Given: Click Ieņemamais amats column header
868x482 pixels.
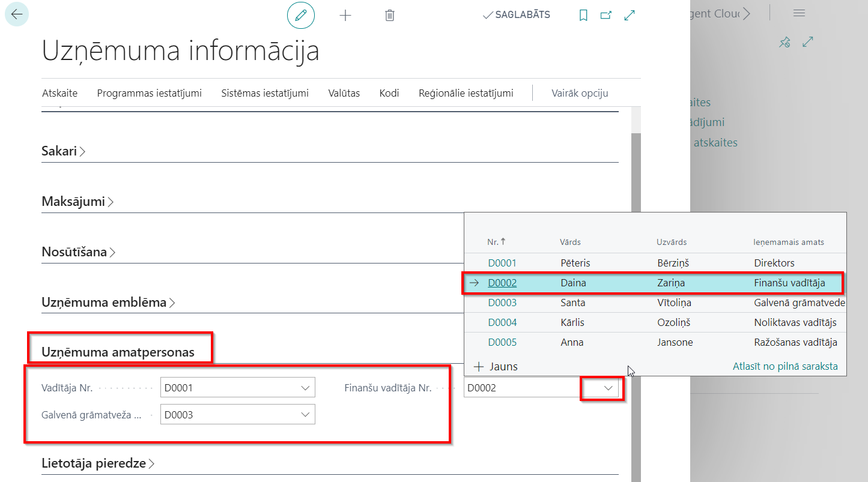Looking at the screenshot, I should pyautogui.click(x=789, y=242).
